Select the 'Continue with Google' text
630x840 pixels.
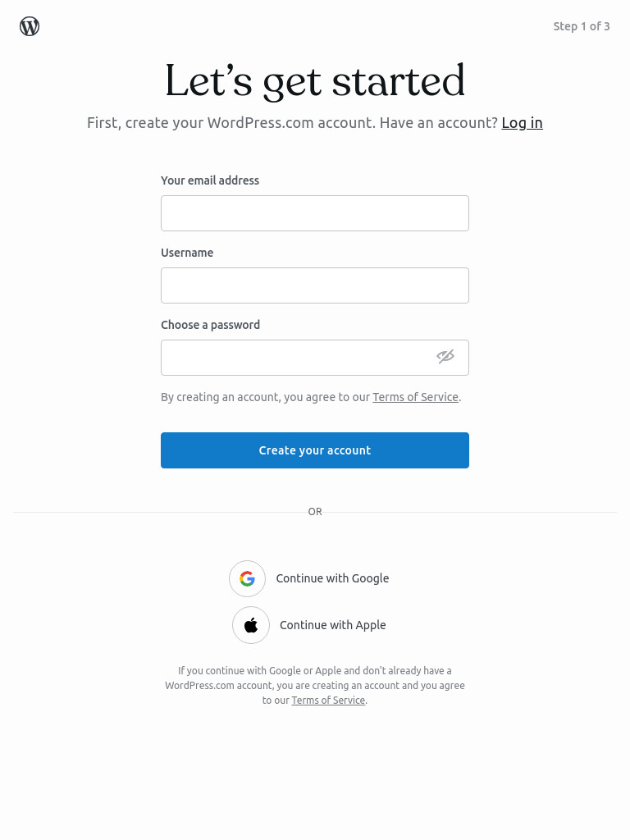(332, 578)
